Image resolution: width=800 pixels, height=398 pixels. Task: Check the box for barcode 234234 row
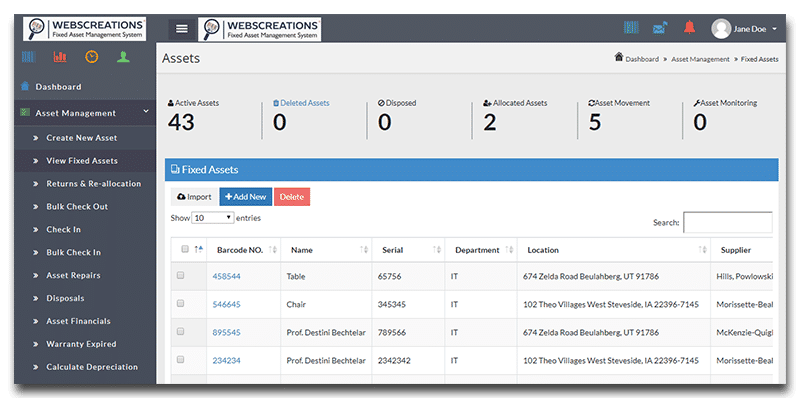coord(180,359)
